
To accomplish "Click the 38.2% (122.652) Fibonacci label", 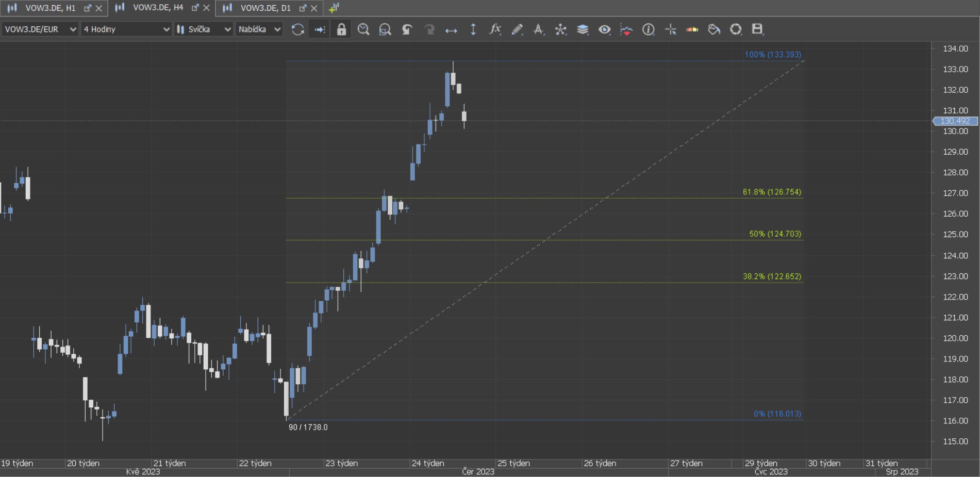I will coord(772,276).
